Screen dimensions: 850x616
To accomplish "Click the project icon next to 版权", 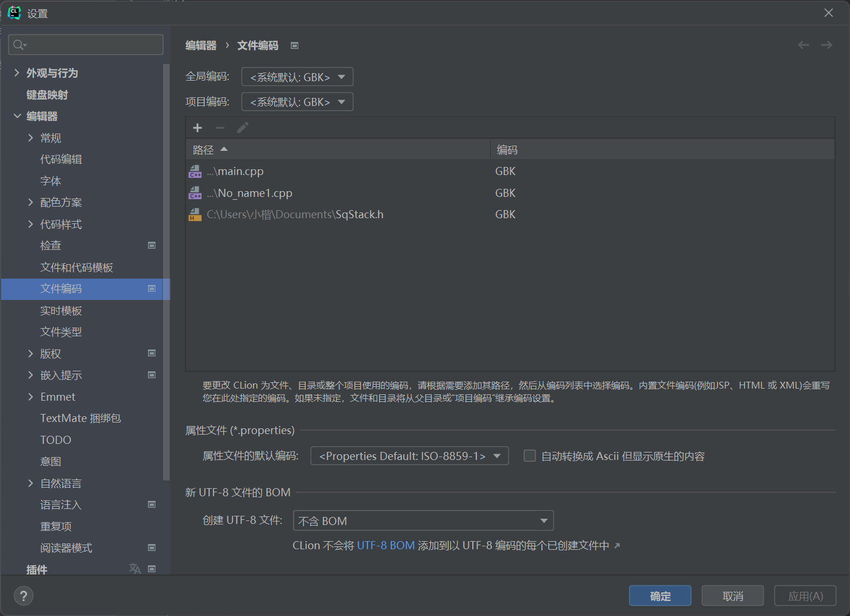I will click(x=152, y=353).
